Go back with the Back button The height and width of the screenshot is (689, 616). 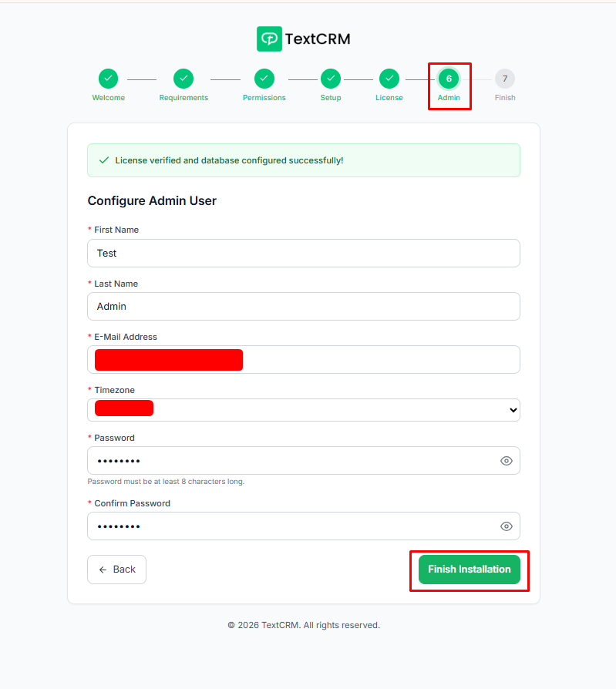coord(116,570)
